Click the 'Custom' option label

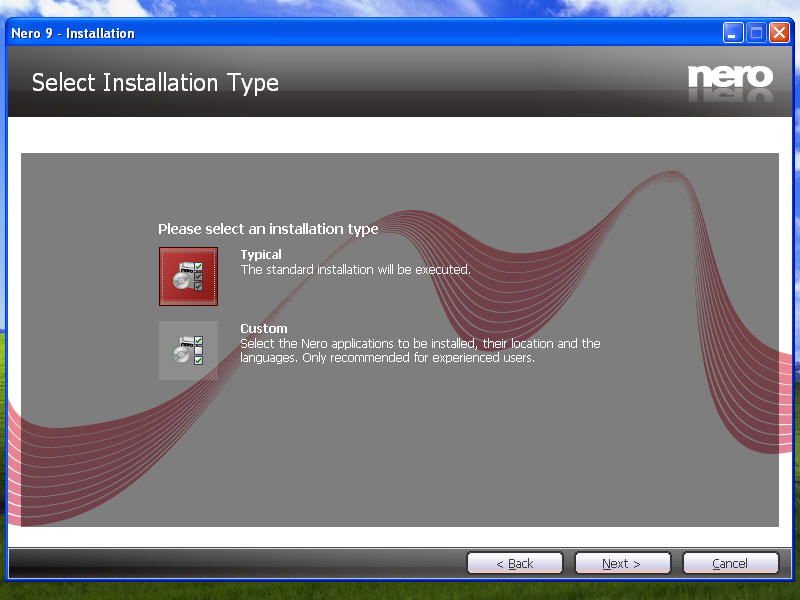point(264,328)
